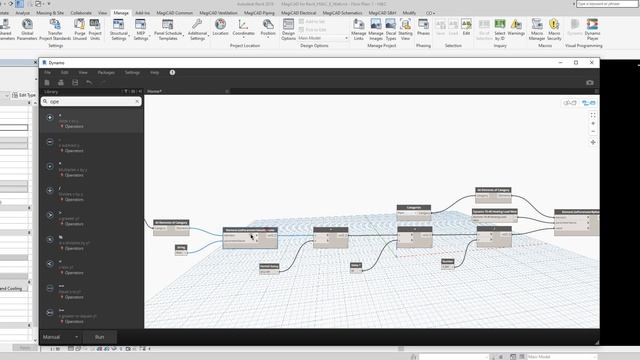Open Decal Types tool
This screenshot has height=360, width=640.
[x=391, y=29]
